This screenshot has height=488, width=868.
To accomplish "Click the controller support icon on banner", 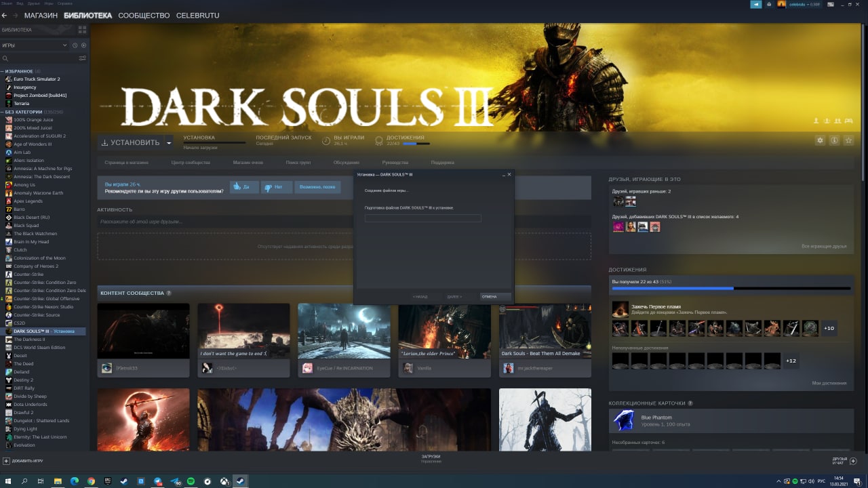I will coord(848,121).
